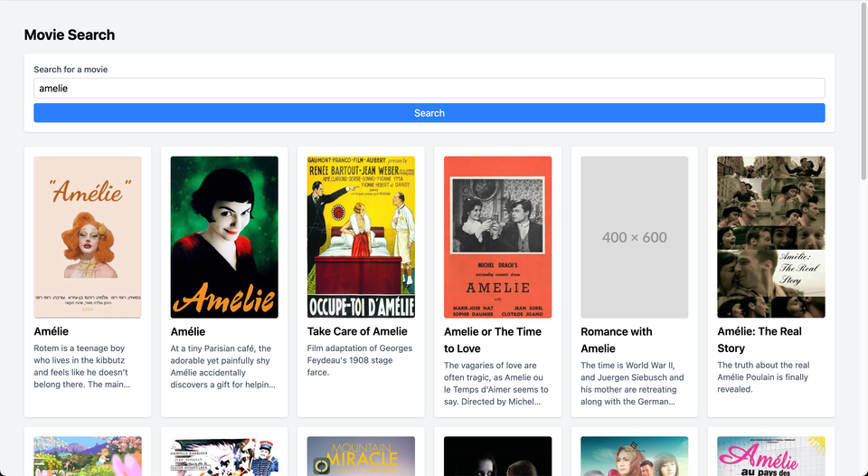Image resolution: width=868 pixels, height=476 pixels.
Task: Click the Amelie or The Time to Love title
Action: pyautogui.click(x=493, y=339)
